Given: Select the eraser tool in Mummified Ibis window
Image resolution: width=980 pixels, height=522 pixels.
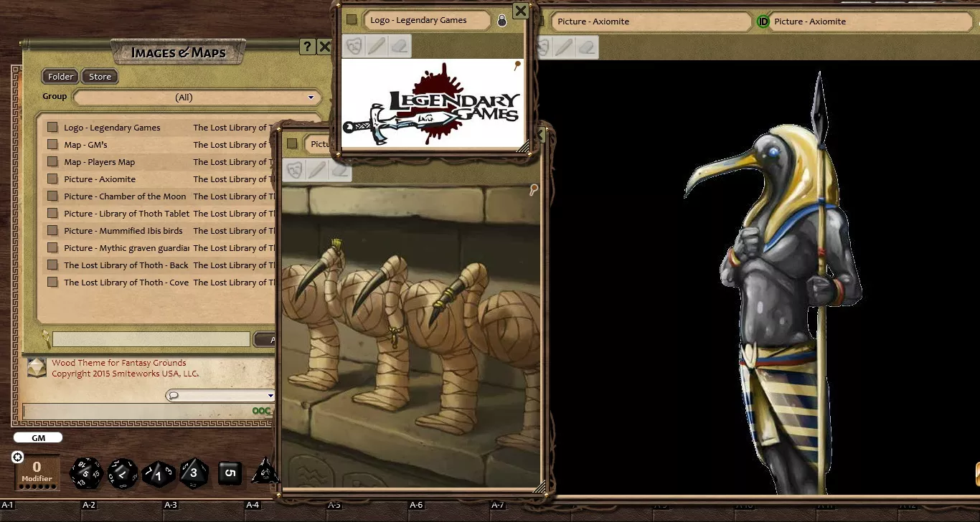Looking at the screenshot, I should click(x=341, y=170).
